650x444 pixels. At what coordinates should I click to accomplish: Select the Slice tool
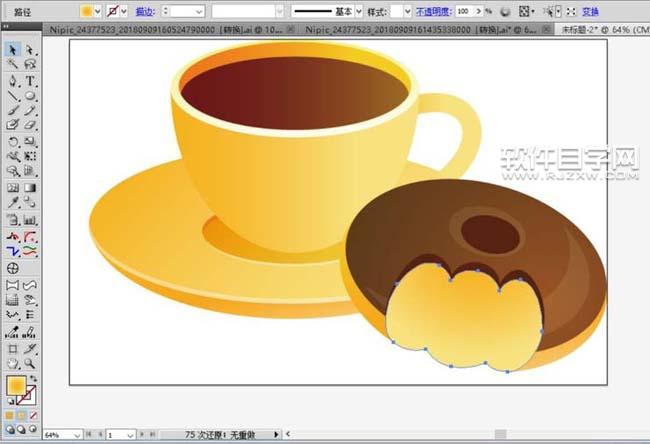click(x=29, y=349)
